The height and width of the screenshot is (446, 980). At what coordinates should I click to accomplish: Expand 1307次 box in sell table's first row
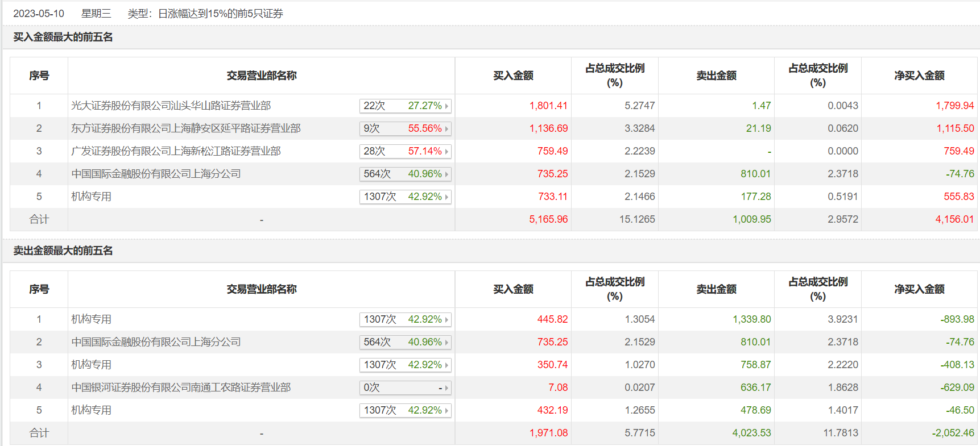pyautogui.click(x=446, y=320)
